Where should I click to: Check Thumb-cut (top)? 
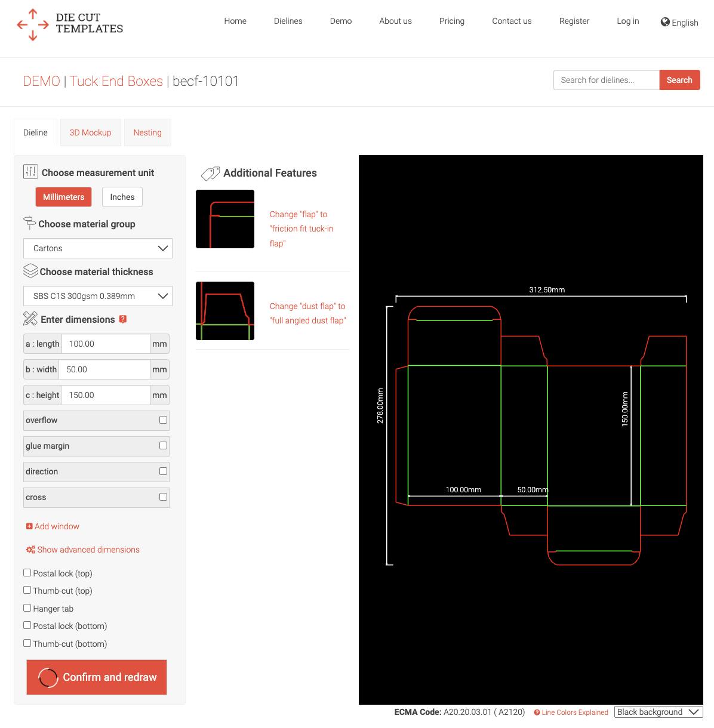[x=27, y=590]
